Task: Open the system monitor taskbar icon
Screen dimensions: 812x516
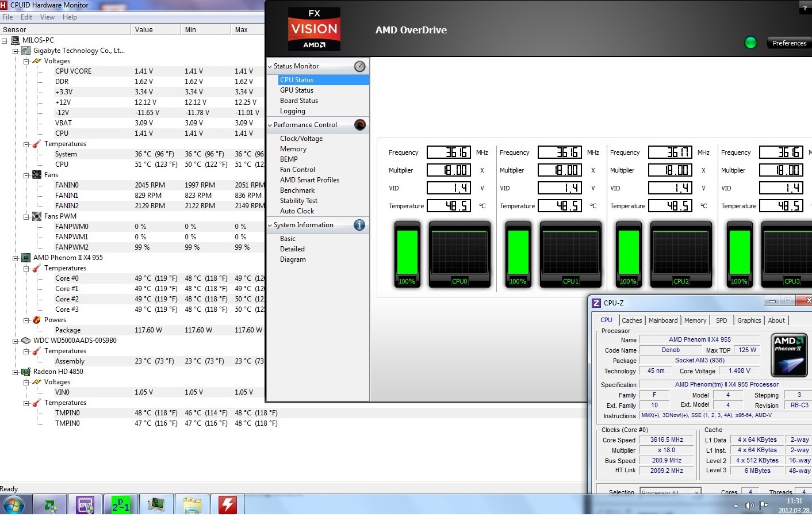Action: [x=156, y=505]
